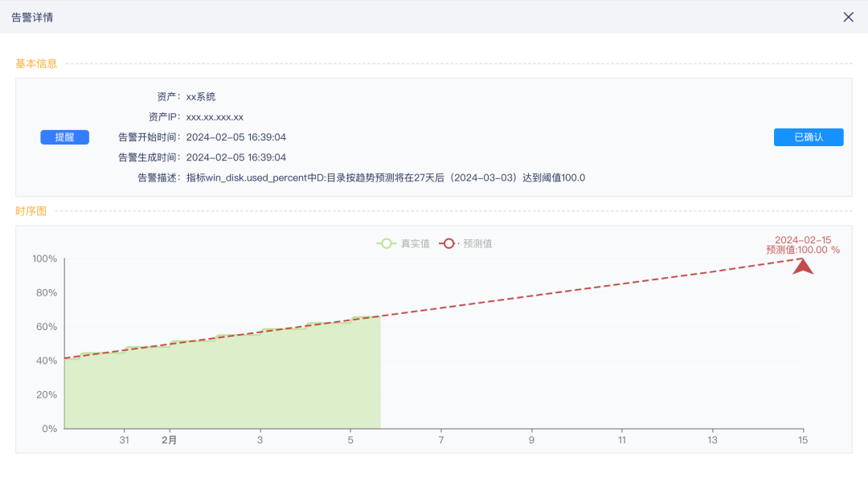The width and height of the screenshot is (868, 477).
Task: Click the 已确认 button
Action: [809, 137]
